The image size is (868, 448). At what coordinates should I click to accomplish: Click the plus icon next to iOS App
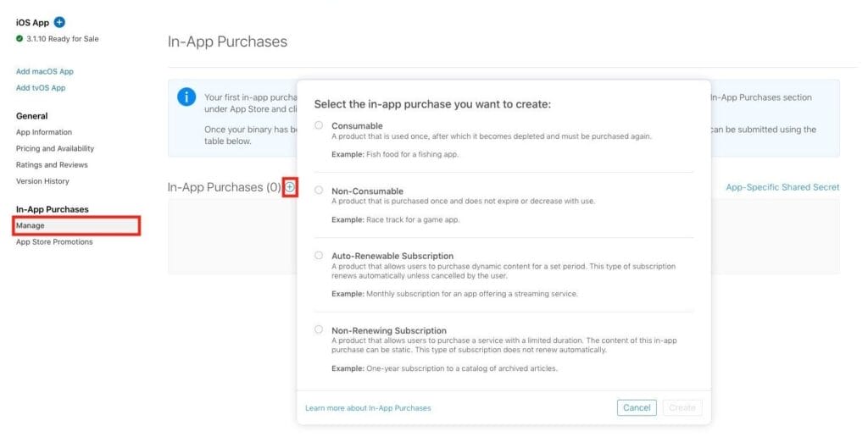pos(59,22)
